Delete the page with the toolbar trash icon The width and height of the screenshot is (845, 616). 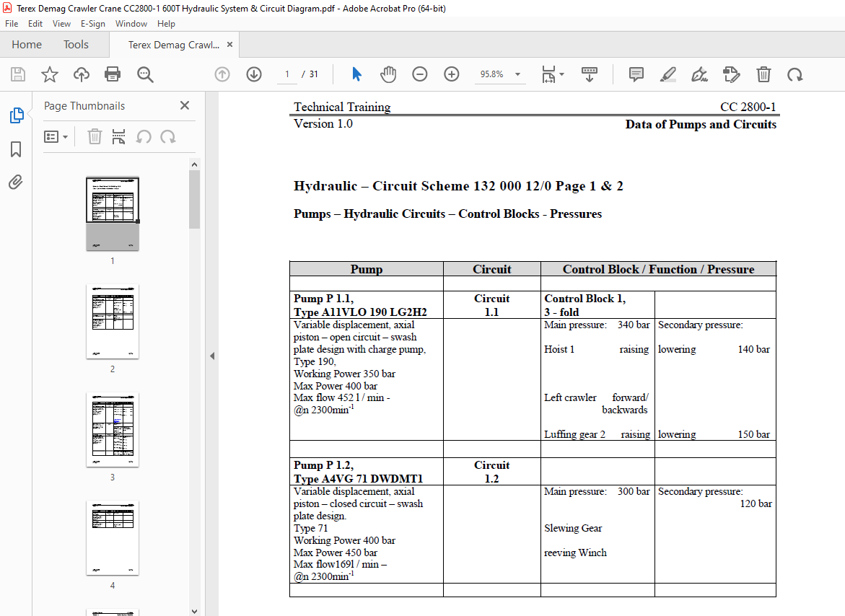tap(763, 74)
